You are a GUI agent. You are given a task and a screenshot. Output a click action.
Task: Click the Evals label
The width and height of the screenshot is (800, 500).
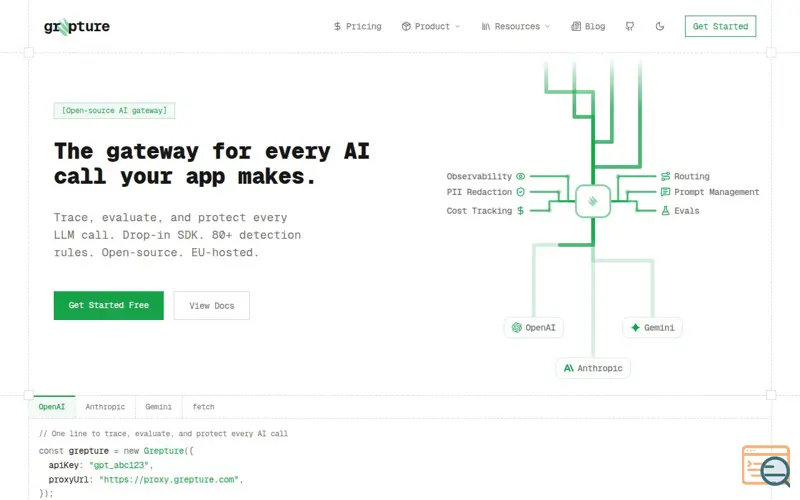pos(687,211)
